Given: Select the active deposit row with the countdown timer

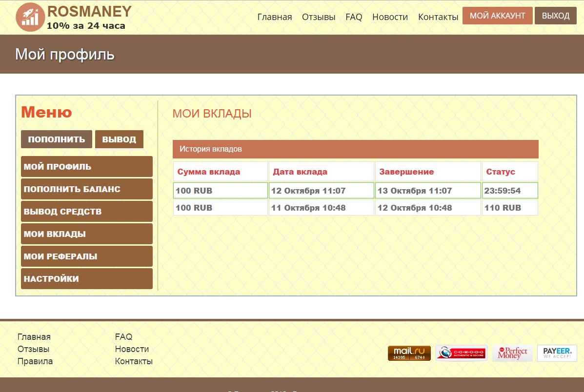Looking at the screenshot, I should pos(355,191).
